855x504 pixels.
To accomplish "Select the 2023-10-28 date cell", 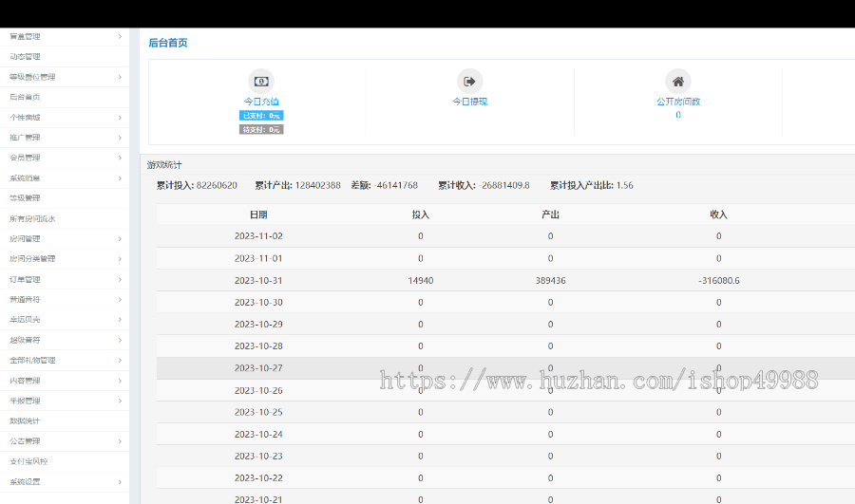I will pyautogui.click(x=258, y=346).
